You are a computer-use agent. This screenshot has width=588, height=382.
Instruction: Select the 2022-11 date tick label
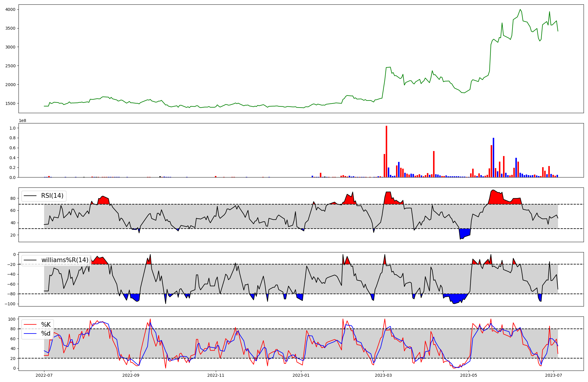pos(216,375)
